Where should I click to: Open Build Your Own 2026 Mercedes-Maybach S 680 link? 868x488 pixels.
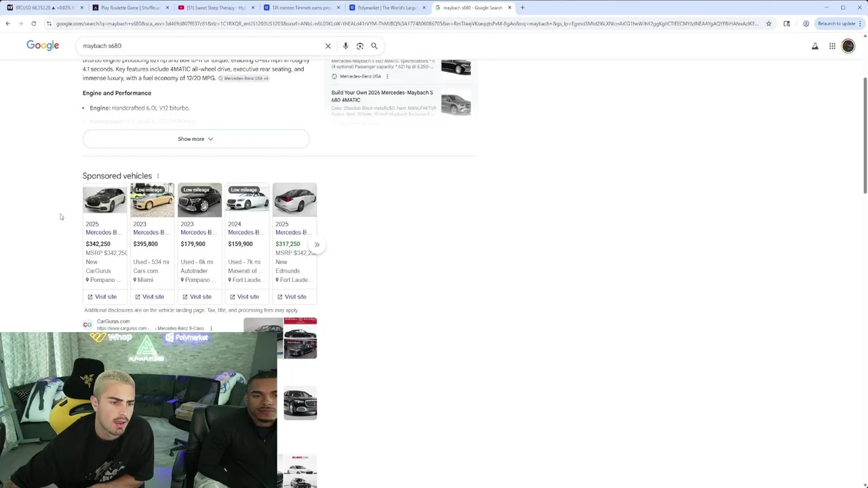coord(382,96)
